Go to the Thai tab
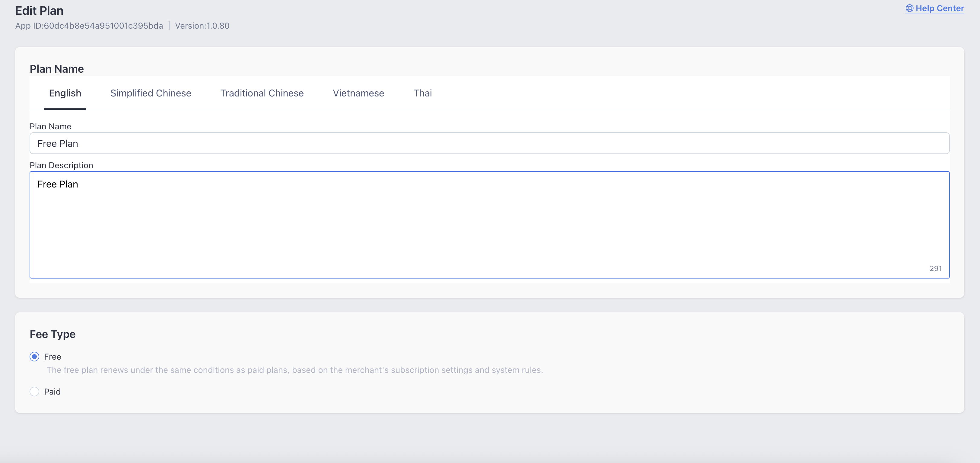The image size is (980, 463). [x=422, y=93]
